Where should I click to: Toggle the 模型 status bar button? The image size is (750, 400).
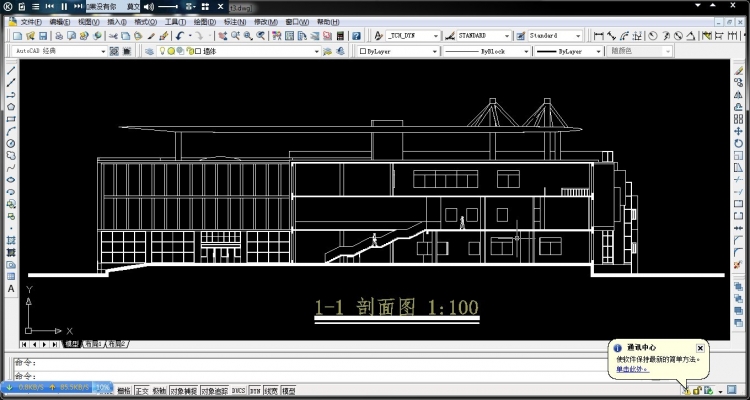(x=288, y=391)
